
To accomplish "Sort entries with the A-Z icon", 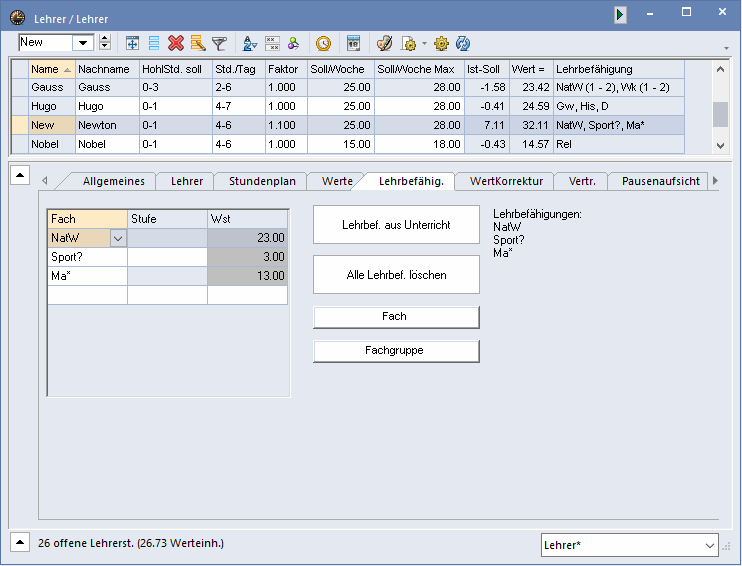I will (x=250, y=44).
